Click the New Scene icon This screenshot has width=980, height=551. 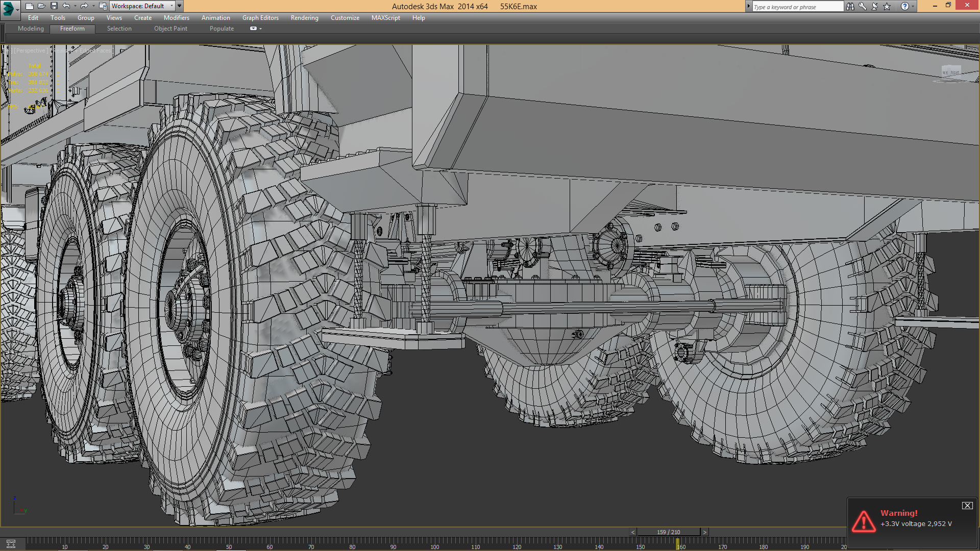(29, 6)
